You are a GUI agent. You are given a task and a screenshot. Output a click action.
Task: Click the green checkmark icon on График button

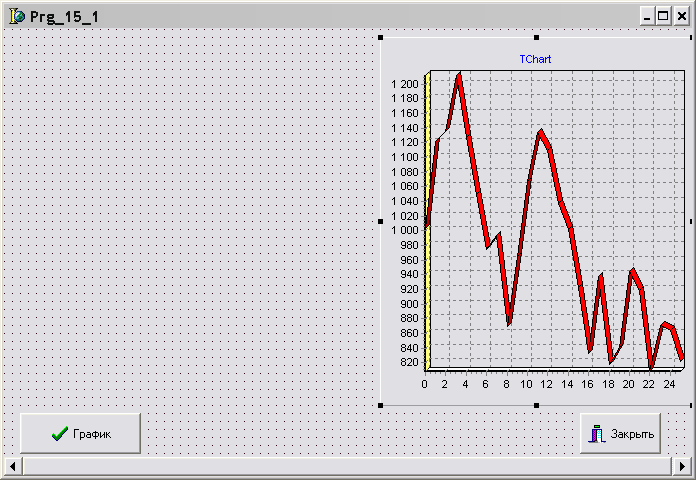[x=59, y=433]
